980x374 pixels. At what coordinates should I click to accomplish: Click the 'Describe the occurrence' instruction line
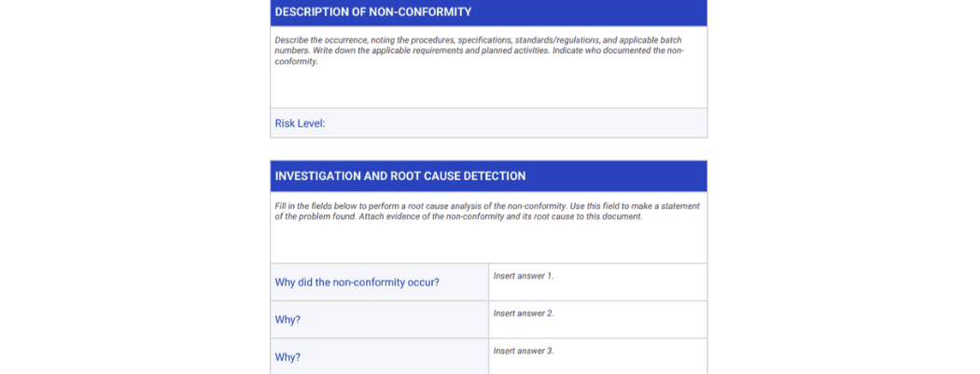pos(478,40)
